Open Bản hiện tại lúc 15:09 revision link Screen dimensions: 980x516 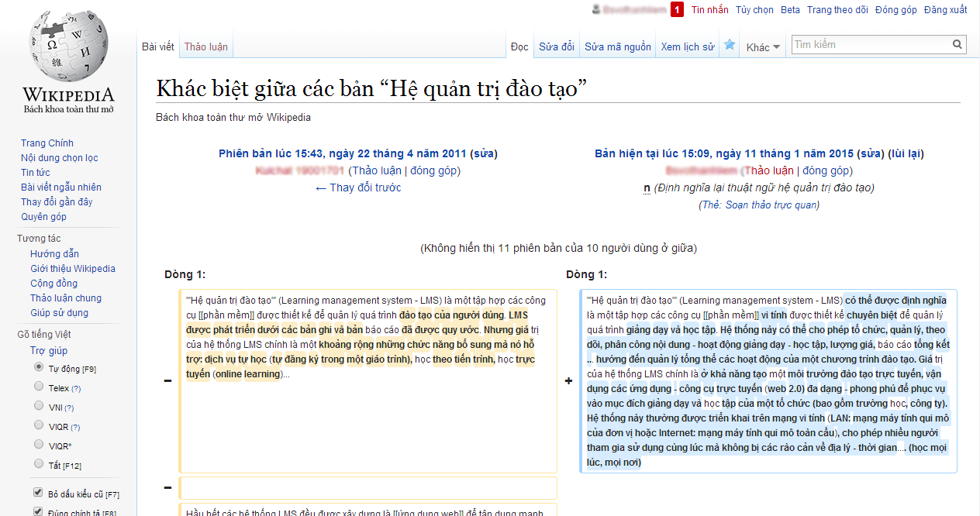725,153
